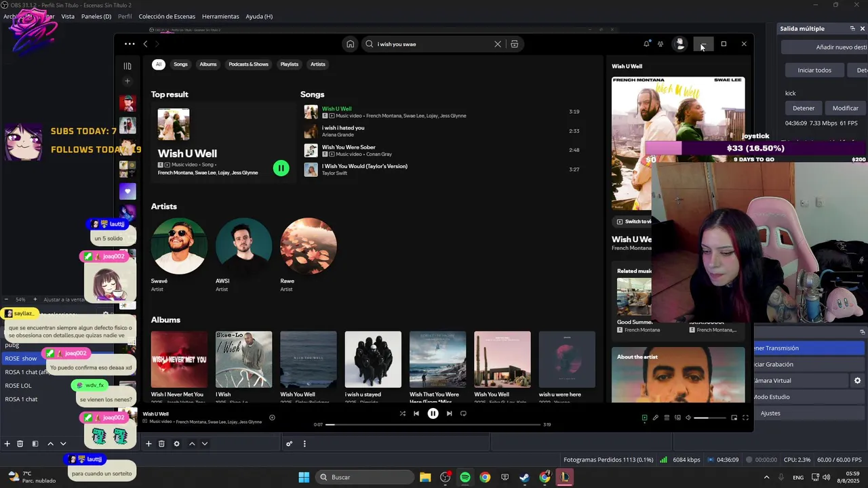Pause Wish U Well from Top result
Image resolution: width=868 pixels, height=488 pixels.
coord(281,168)
